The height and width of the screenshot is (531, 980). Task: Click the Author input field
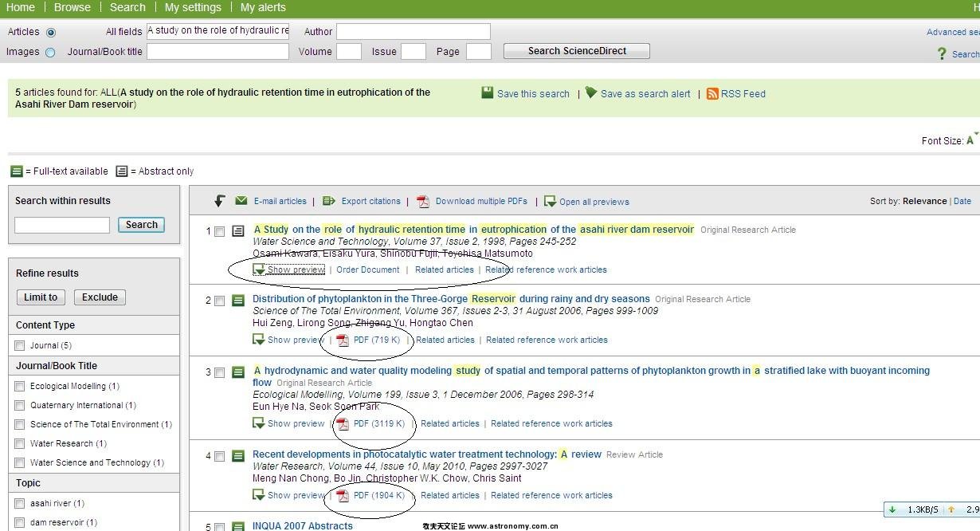[x=414, y=32]
